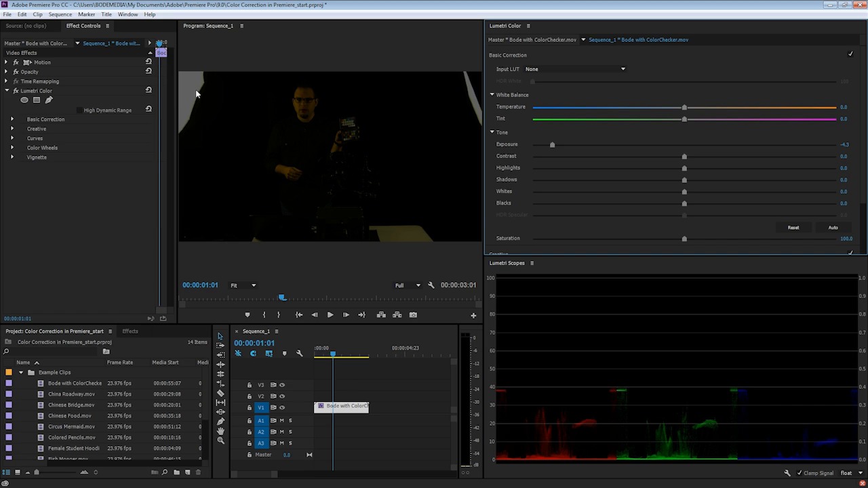The height and width of the screenshot is (488, 868).
Task: Click Add Marker in Program monitor
Action: pos(247,314)
